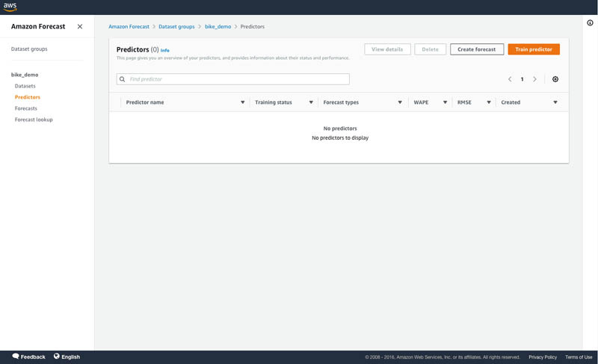Sort by Predictor name column arrow
The image size is (598, 364).
coord(242,102)
